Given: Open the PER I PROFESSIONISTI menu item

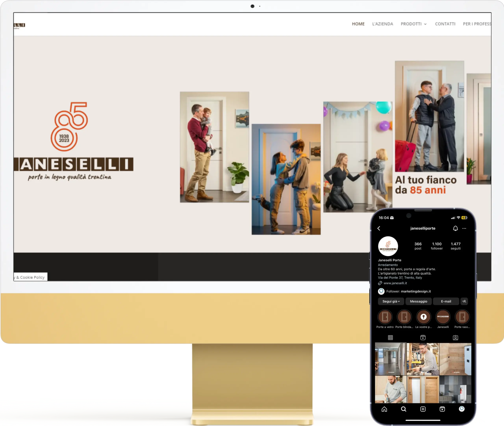Looking at the screenshot, I should (477, 24).
